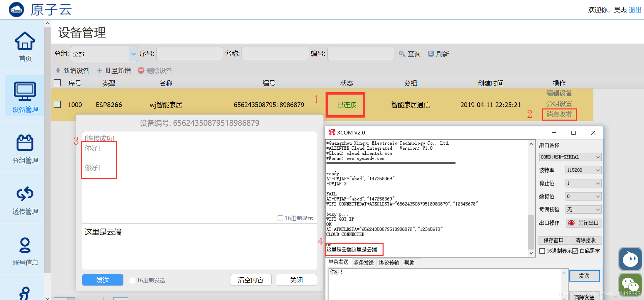
Task: Open 透传管理 link icon
Action: click(x=25, y=194)
